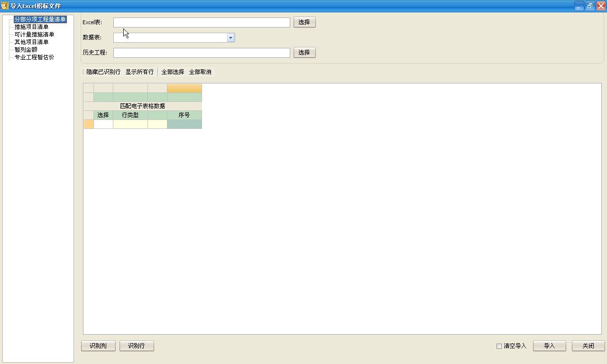Click 全部取消 toolbar item
Viewport: 607px width, 364px height.
point(200,72)
